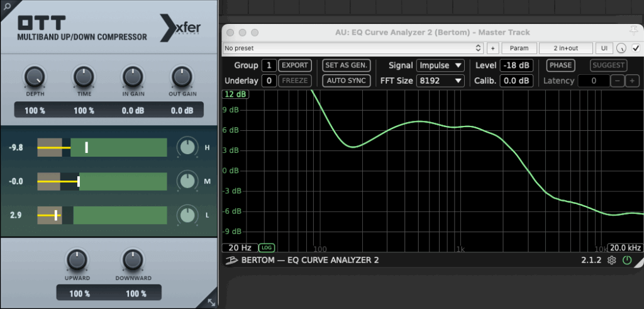This screenshot has width=644, height=309.
Task: Open Bertom settings gear icon
Action: click(611, 260)
